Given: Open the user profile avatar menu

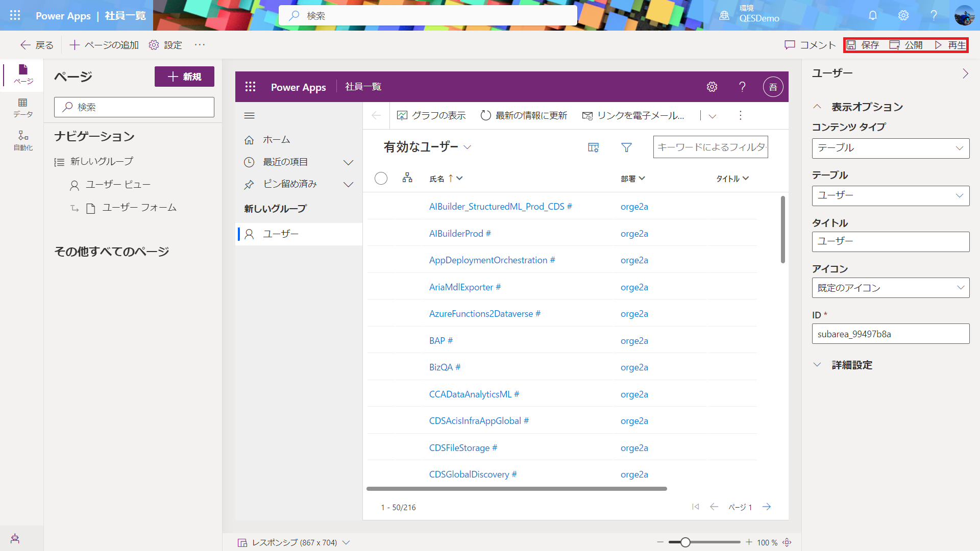Looking at the screenshot, I should 964,15.
